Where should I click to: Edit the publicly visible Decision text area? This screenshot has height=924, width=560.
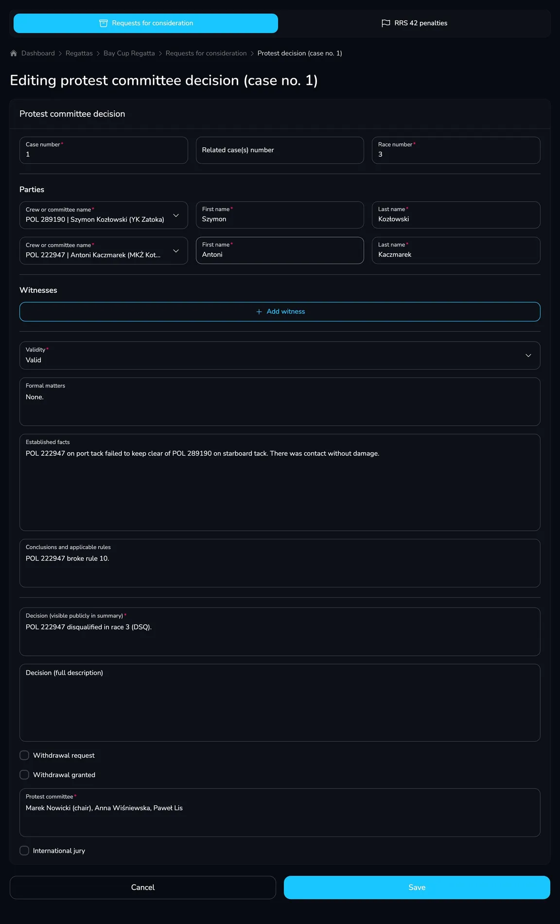[280, 632]
